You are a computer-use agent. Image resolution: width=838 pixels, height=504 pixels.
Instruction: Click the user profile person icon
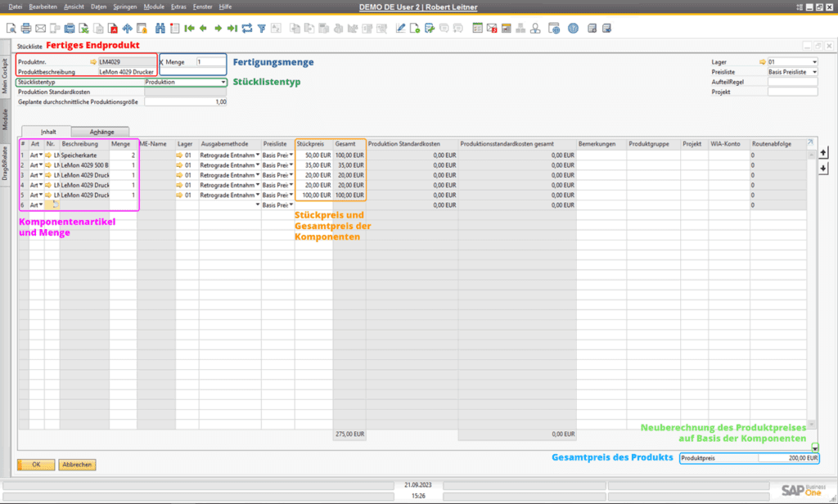(535, 29)
